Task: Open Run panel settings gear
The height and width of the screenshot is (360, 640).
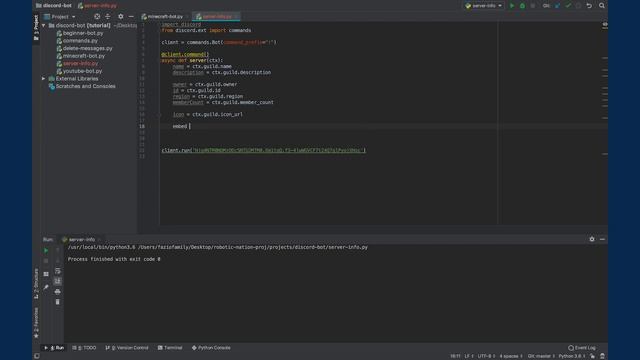Action: click(592, 239)
